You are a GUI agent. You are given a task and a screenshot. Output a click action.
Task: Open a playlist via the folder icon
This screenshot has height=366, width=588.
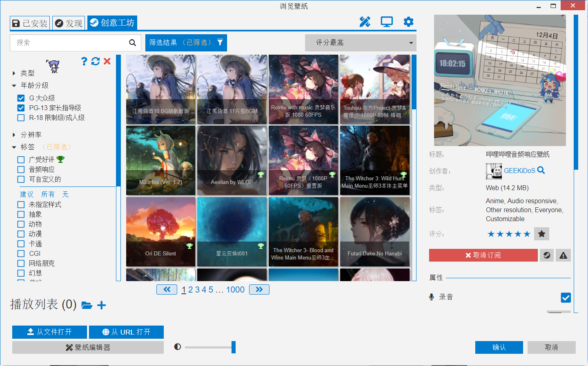coord(87,305)
